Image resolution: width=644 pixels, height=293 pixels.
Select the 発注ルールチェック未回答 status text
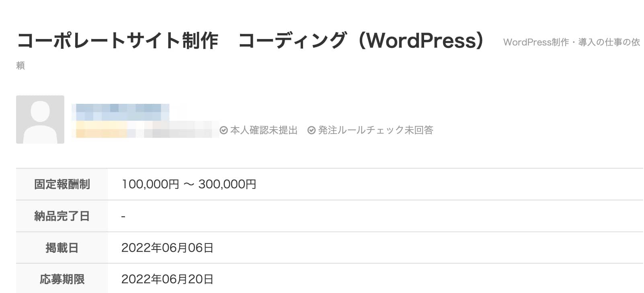tap(375, 130)
